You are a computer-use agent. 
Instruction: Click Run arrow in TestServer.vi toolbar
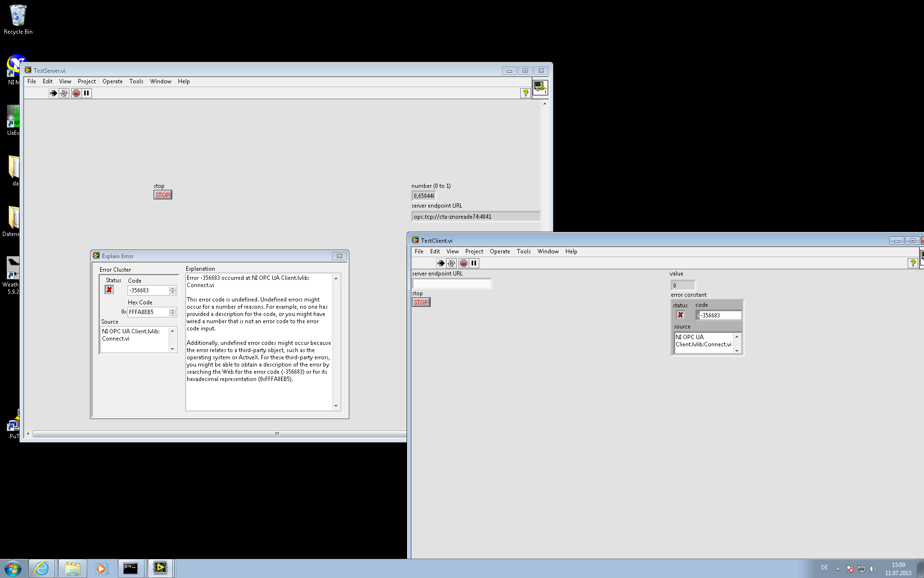pos(53,93)
